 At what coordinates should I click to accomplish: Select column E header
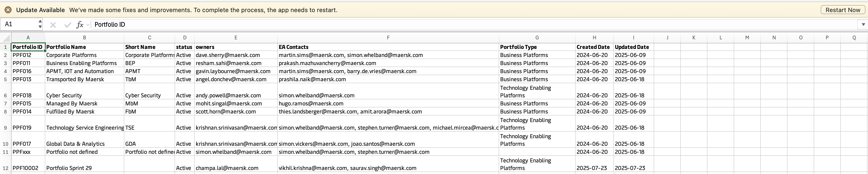(x=235, y=38)
